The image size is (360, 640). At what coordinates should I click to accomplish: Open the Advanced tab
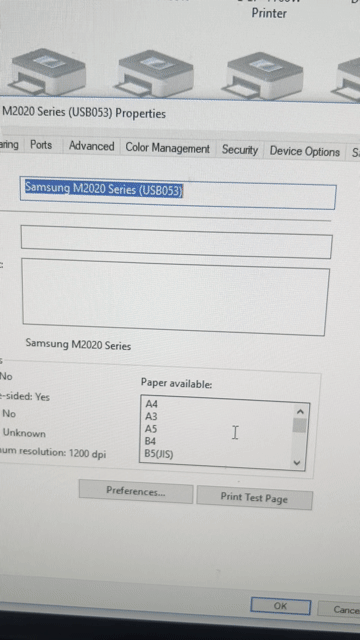[91, 146]
